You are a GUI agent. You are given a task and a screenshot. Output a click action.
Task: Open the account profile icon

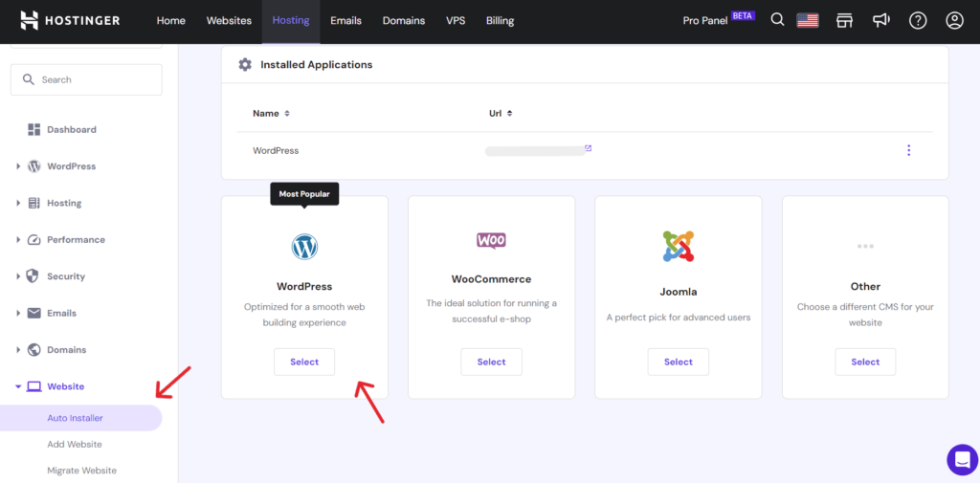coord(954,21)
